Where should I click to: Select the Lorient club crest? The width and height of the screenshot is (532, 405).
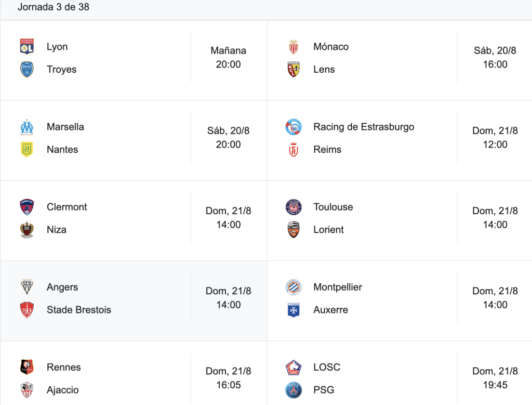pyautogui.click(x=294, y=229)
